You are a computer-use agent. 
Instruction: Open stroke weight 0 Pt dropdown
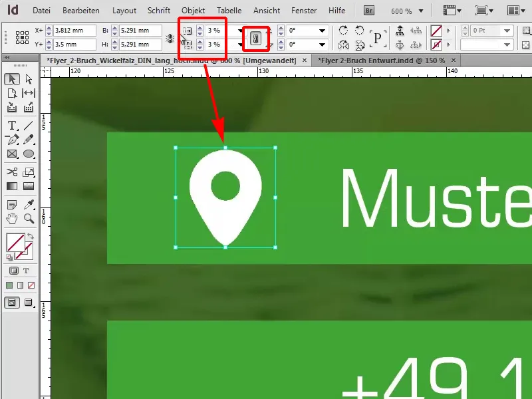[507, 31]
